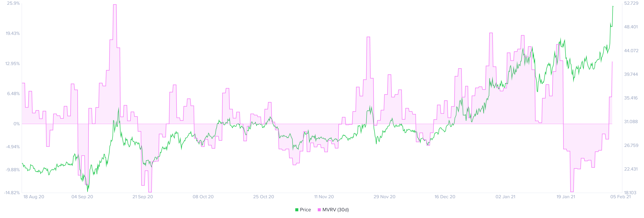Click the 26.759 right axis label
644x218 pixels.
point(631,145)
